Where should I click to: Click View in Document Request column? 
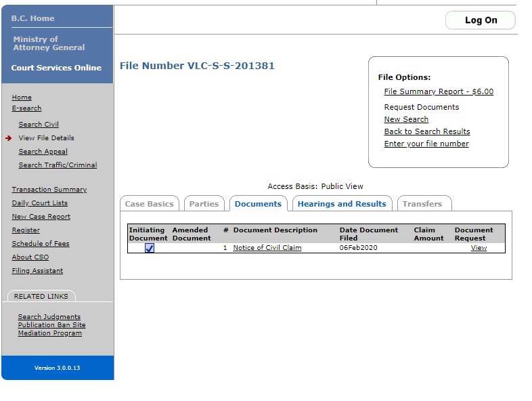479,248
